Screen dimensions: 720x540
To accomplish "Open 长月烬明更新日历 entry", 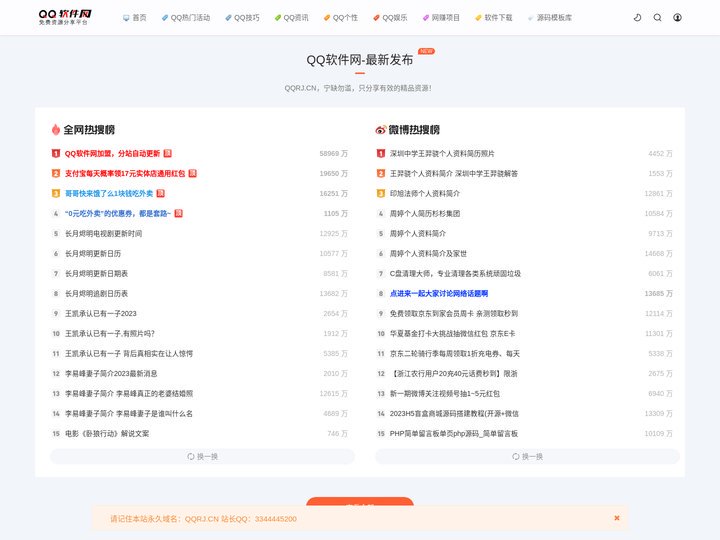I will 93,253.
